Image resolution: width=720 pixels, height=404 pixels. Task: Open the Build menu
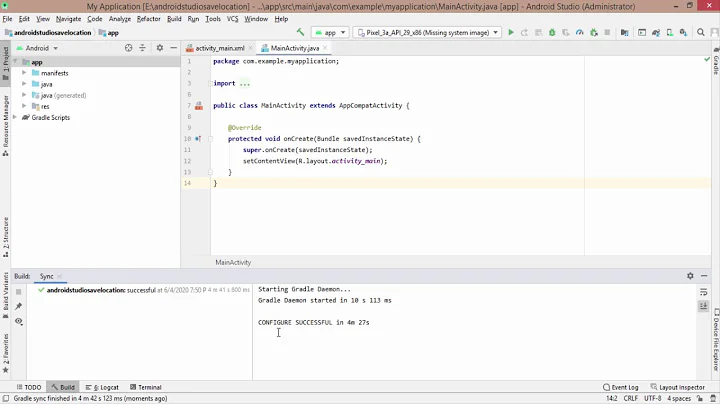[x=174, y=19]
